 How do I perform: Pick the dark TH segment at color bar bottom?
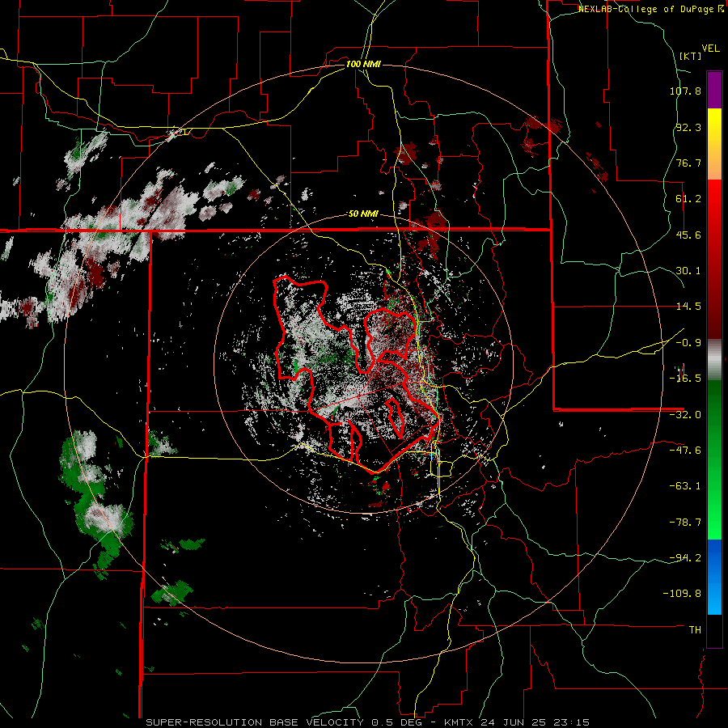[714, 630]
